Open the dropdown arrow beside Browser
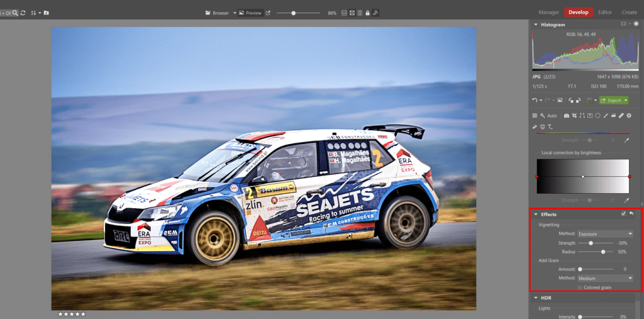This screenshot has height=319, width=644. [235, 13]
